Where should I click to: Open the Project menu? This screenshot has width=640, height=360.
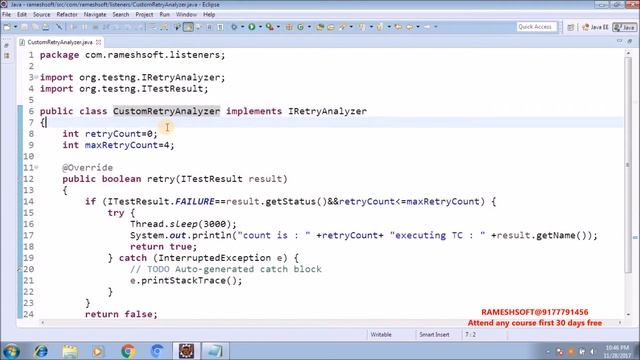click(x=144, y=14)
